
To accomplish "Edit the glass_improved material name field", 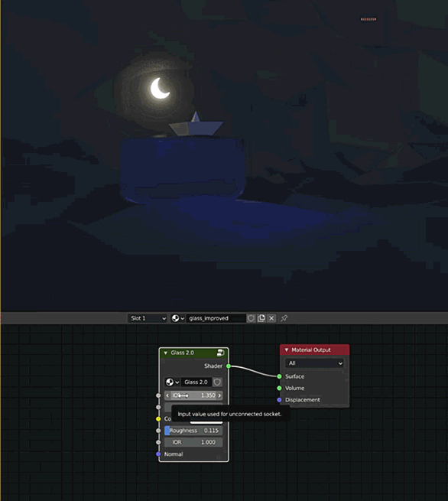I will tap(216, 318).
